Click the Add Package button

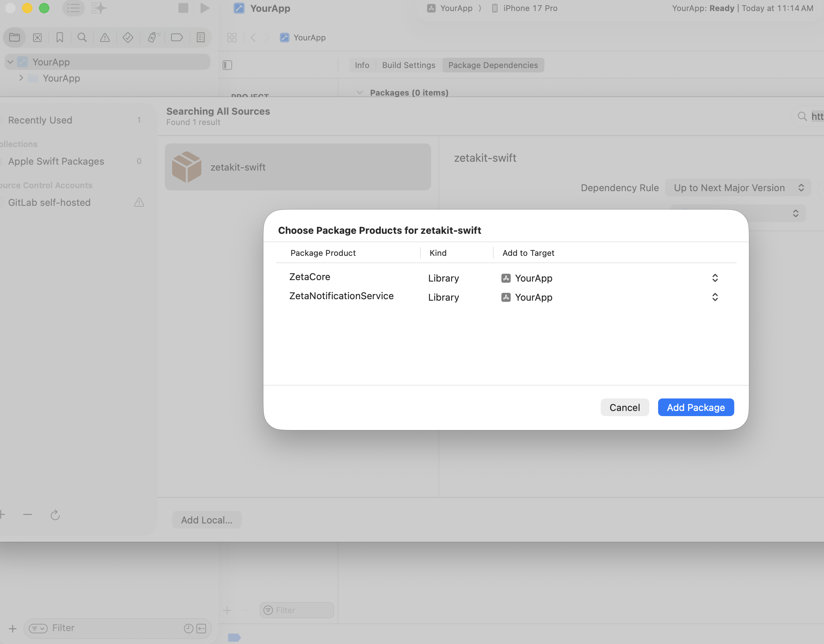(x=695, y=407)
